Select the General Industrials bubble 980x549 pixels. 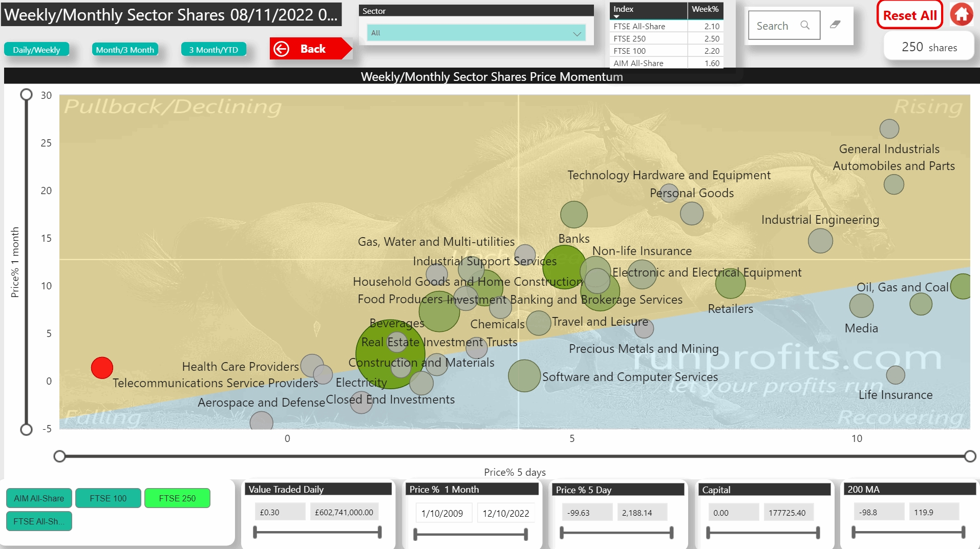click(889, 129)
